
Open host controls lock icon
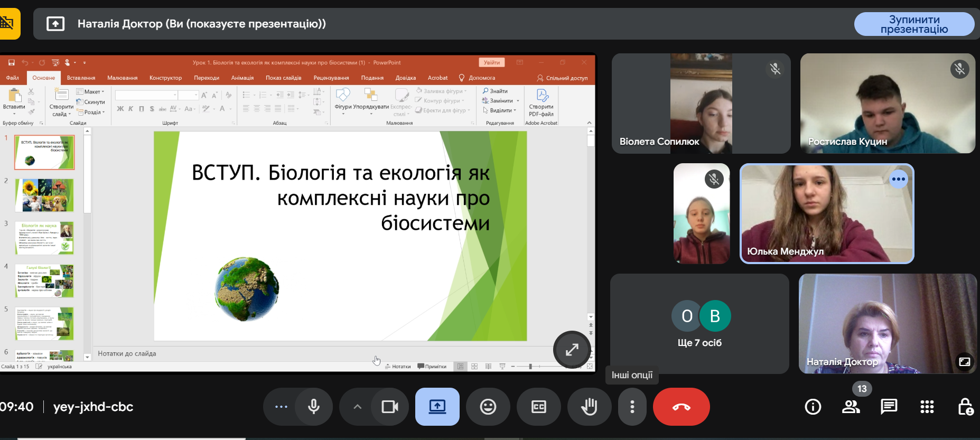coord(966,407)
